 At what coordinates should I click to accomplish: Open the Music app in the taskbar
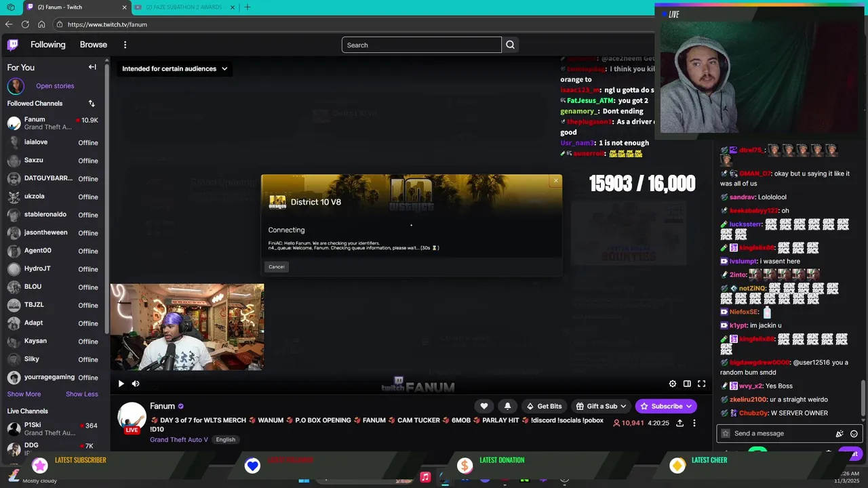coord(425,477)
